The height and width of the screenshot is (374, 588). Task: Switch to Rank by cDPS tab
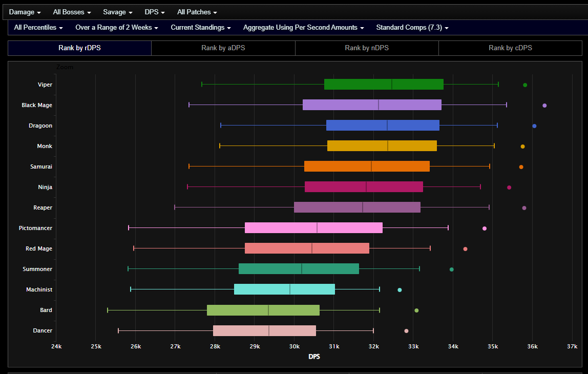pyautogui.click(x=510, y=48)
